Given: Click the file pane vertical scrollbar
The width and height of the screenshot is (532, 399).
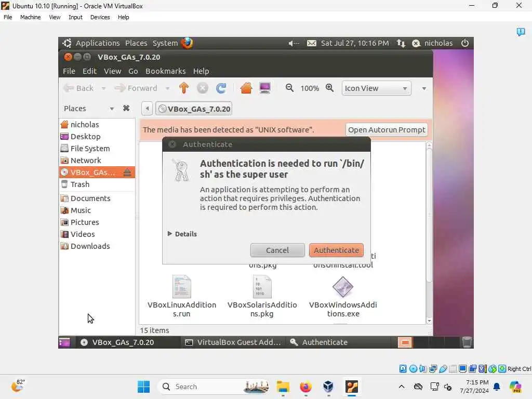Looking at the screenshot, I should coord(429,215).
